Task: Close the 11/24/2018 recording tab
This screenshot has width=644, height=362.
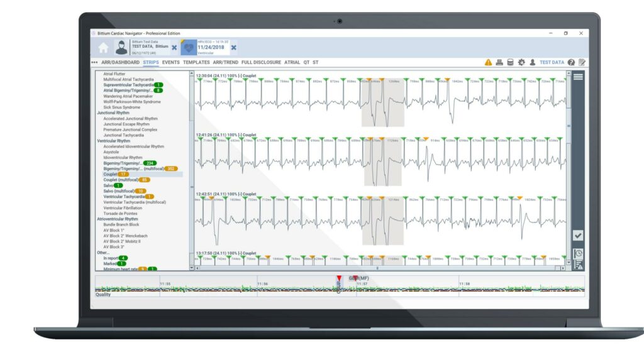Action: tap(234, 48)
